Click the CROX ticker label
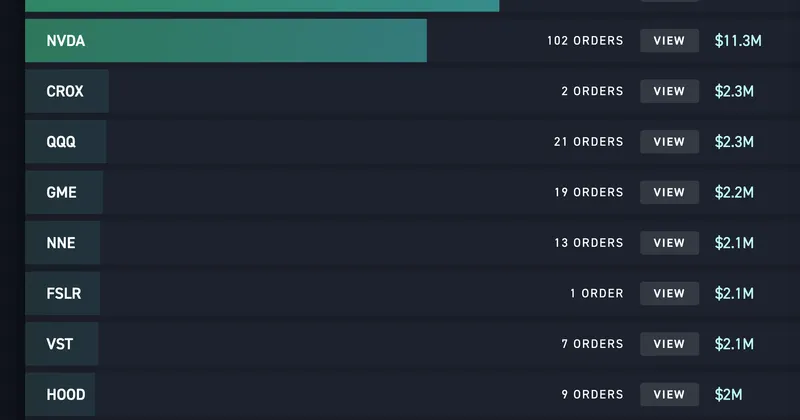The image size is (800, 420). [x=65, y=91]
